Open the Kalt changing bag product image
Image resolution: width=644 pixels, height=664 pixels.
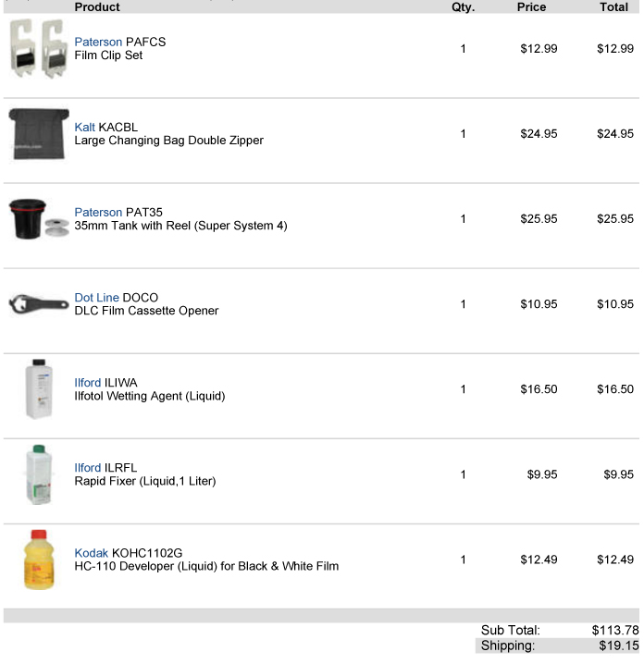38,134
